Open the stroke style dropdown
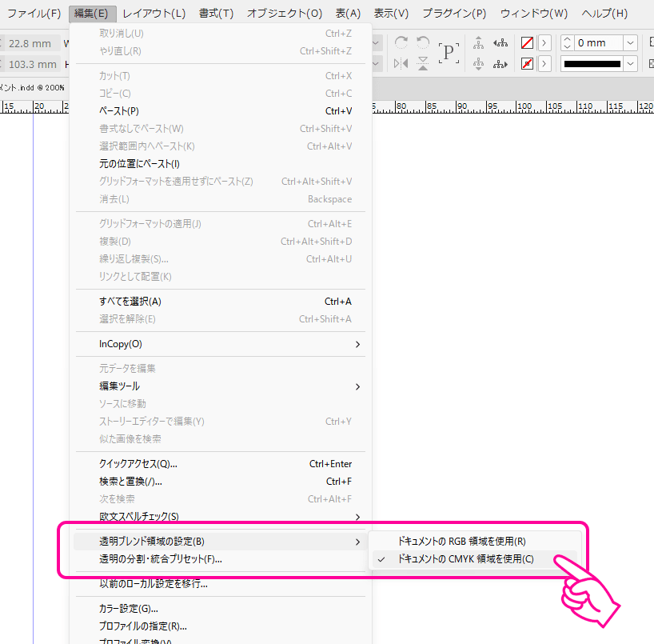Image resolution: width=654 pixels, height=644 pixels. [629, 64]
